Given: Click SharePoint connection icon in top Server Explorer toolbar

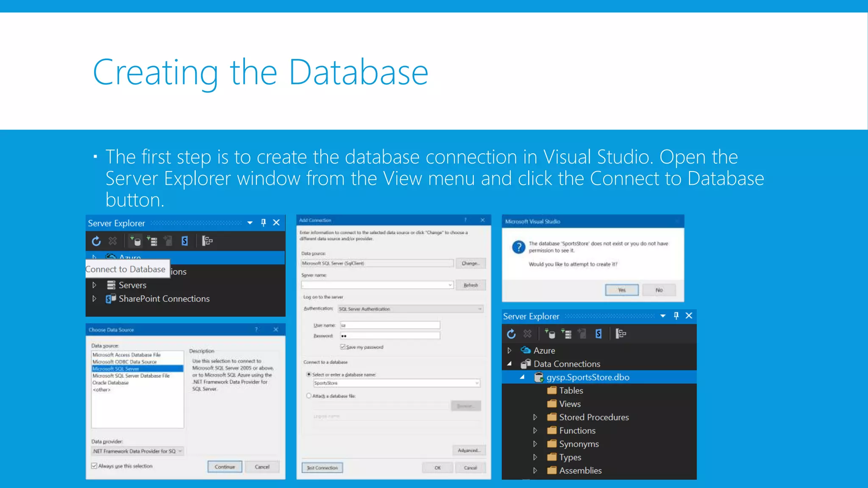Looking at the screenshot, I should pos(184,241).
